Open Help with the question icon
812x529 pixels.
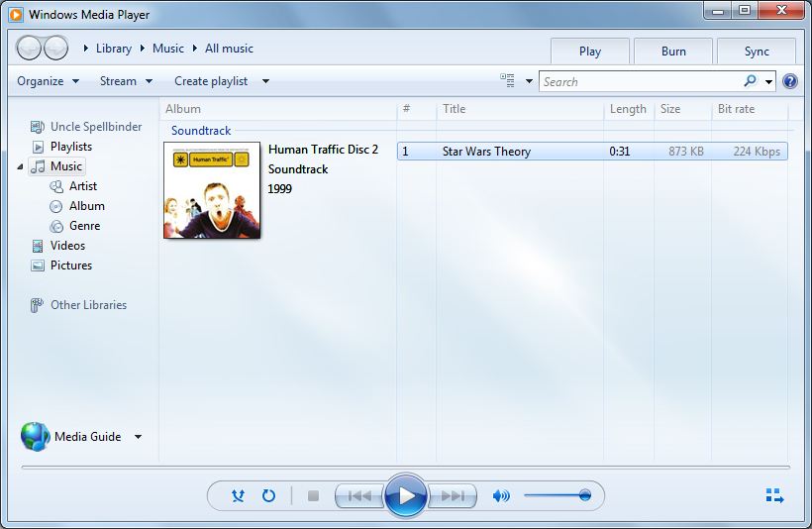coord(790,81)
